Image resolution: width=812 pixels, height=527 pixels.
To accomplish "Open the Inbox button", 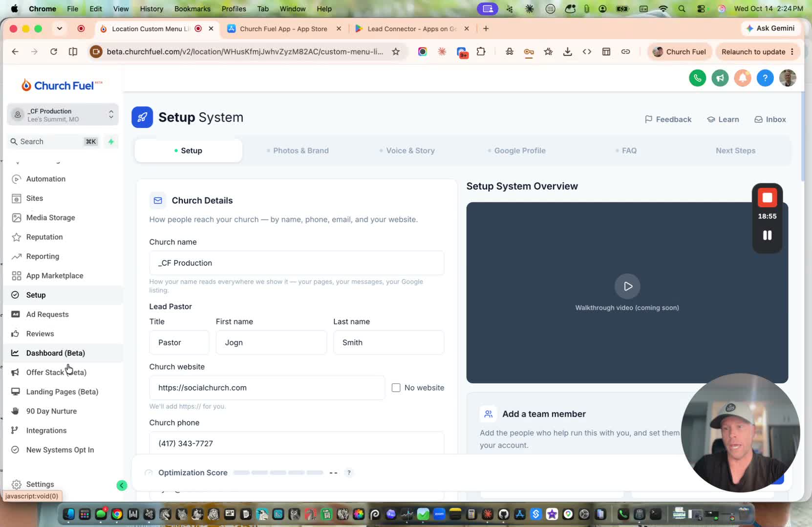I will [770, 119].
